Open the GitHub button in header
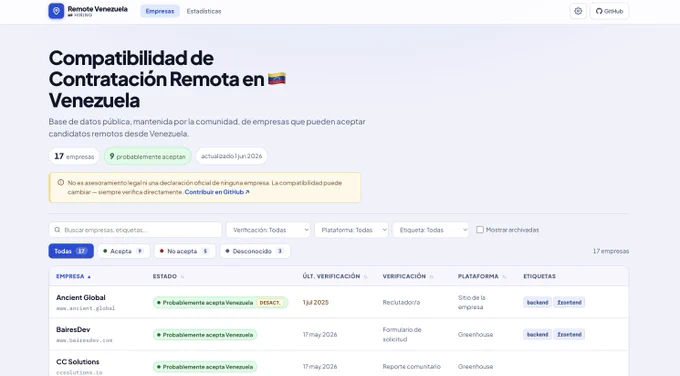Viewport: 680px width, 376px height. coord(609,11)
